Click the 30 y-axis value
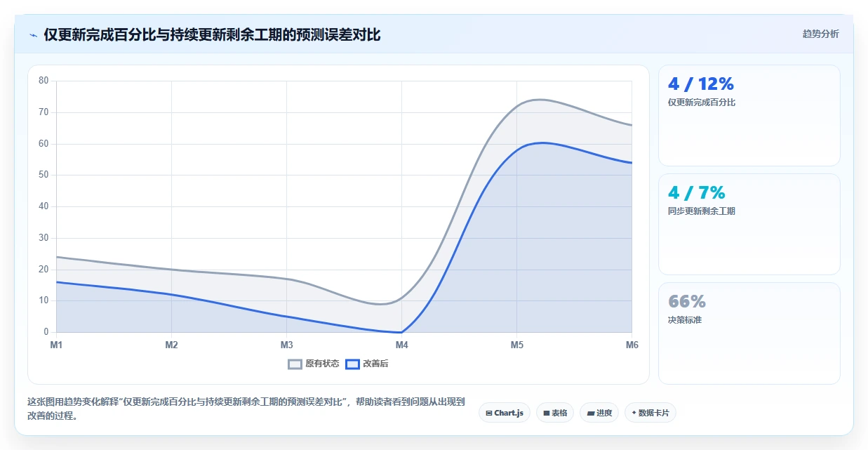The width and height of the screenshot is (868, 450). [44, 238]
